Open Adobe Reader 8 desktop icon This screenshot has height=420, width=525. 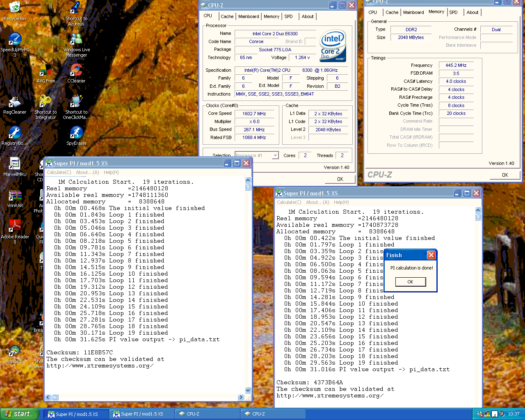click(15, 226)
